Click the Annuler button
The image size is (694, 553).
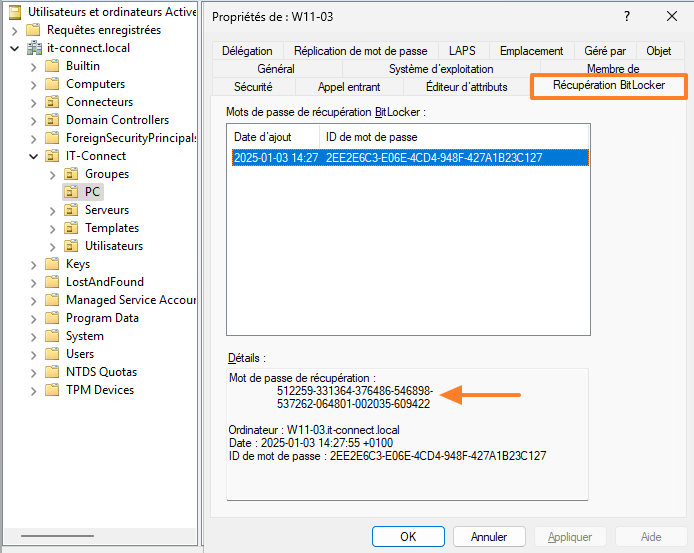(x=489, y=537)
